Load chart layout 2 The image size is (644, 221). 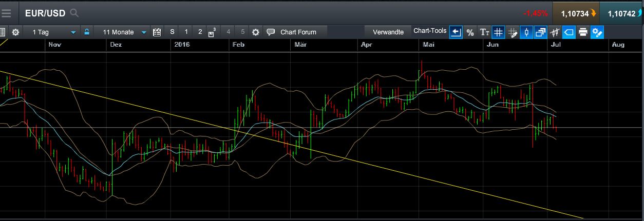(x=200, y=32)
